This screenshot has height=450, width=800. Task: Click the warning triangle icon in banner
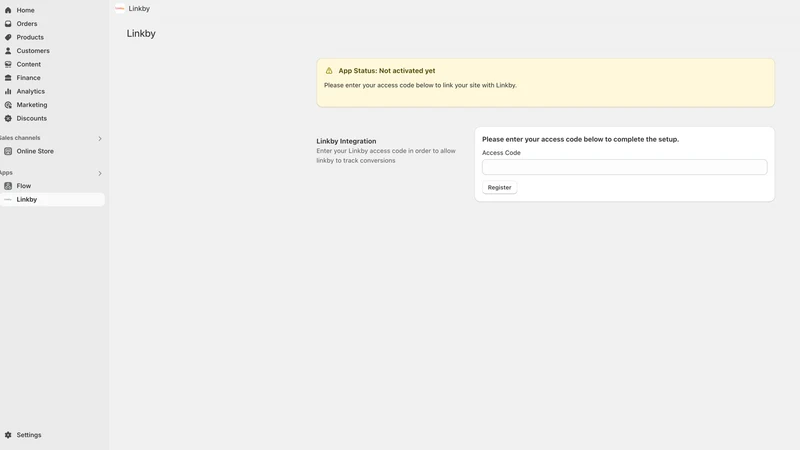point(329,71)
